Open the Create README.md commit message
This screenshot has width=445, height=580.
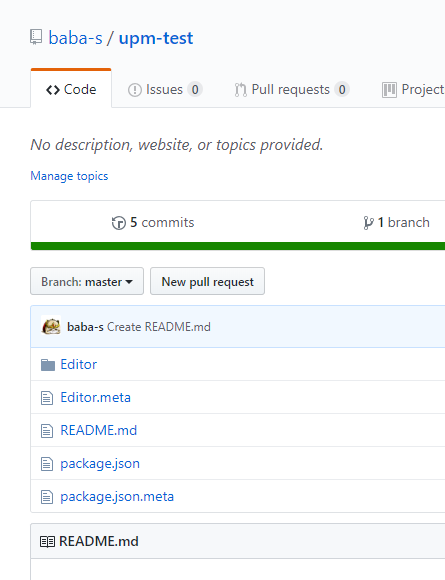tap(159, 327)
